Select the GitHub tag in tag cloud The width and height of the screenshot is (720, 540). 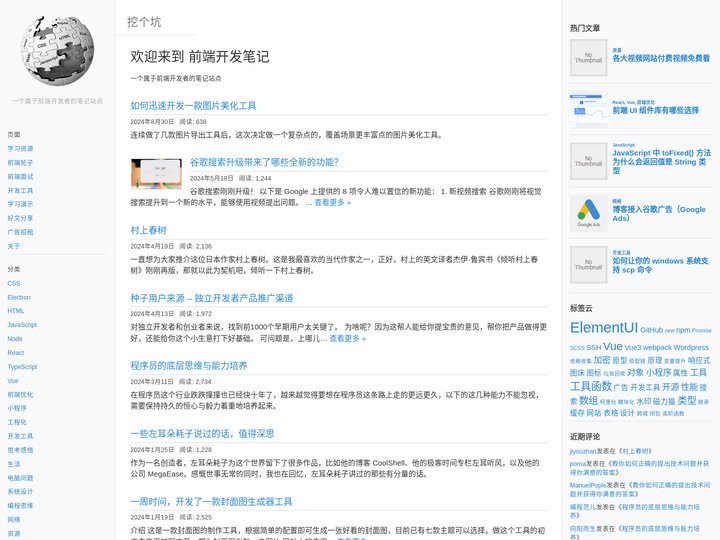pos(651,330)
